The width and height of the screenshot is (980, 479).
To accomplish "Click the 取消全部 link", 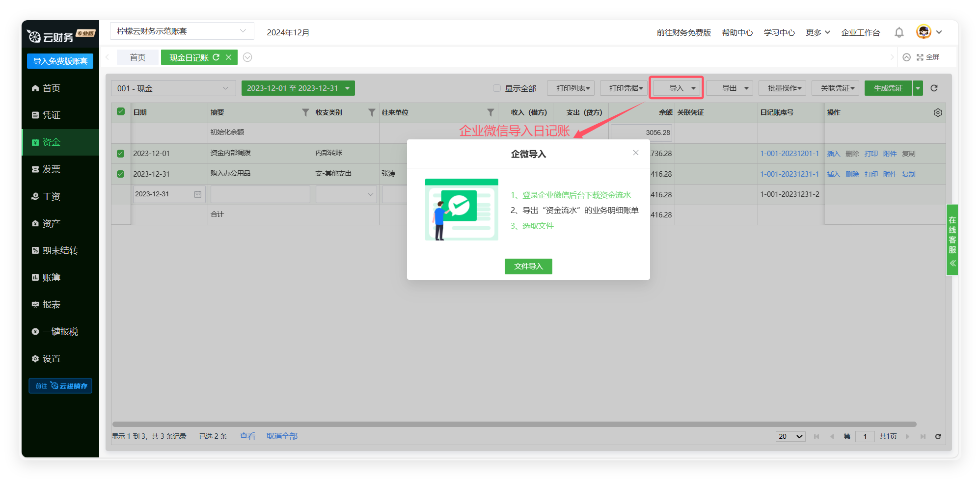I will coord(282,436).
